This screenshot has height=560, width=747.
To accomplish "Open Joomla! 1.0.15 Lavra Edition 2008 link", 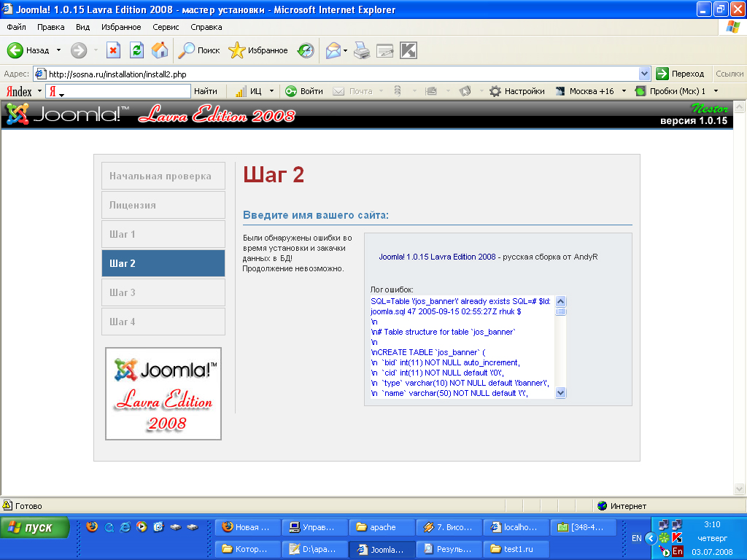I will tap(438, 257).
